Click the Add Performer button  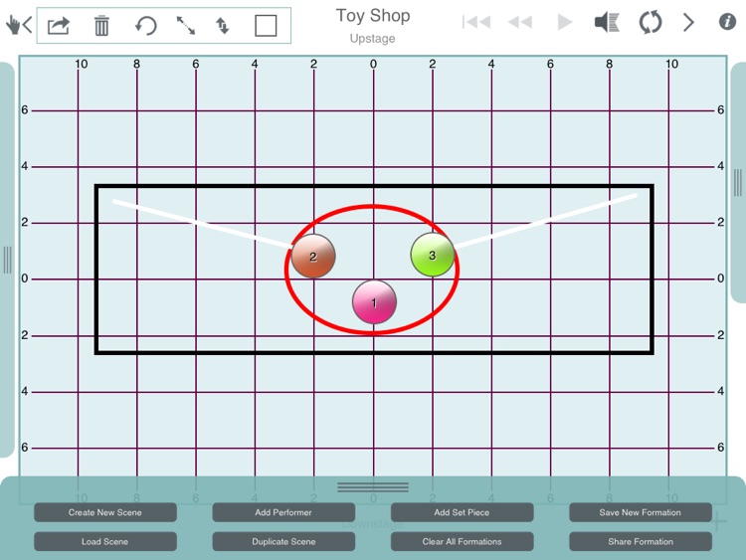tap(283, 512)
